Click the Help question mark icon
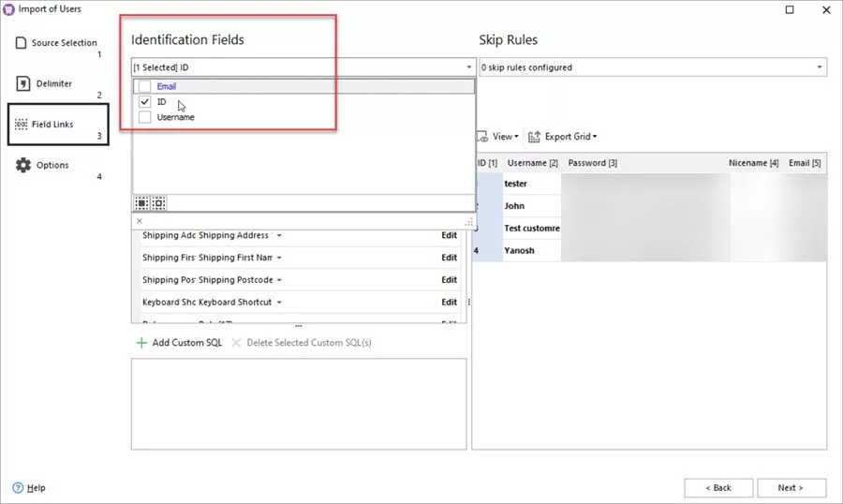The width and height of the screenshot is (843, 504). [x=18, y=488]
